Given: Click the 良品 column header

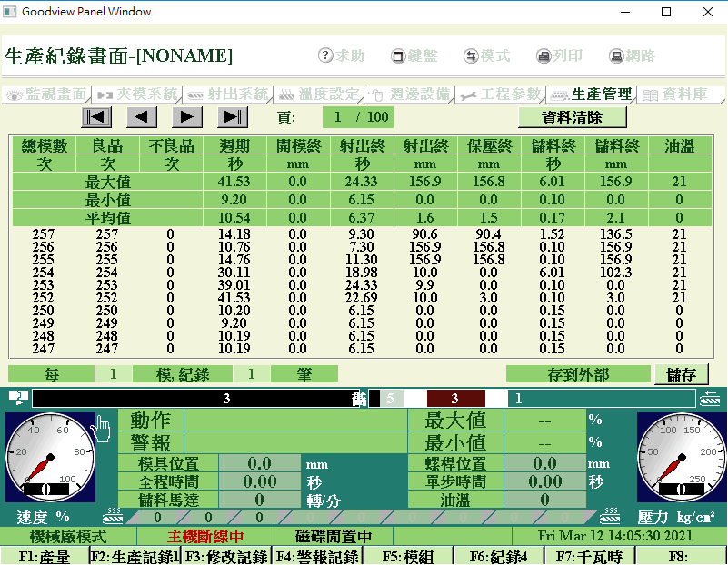Looking at the screenshot, I should click(x=108, y=145).
